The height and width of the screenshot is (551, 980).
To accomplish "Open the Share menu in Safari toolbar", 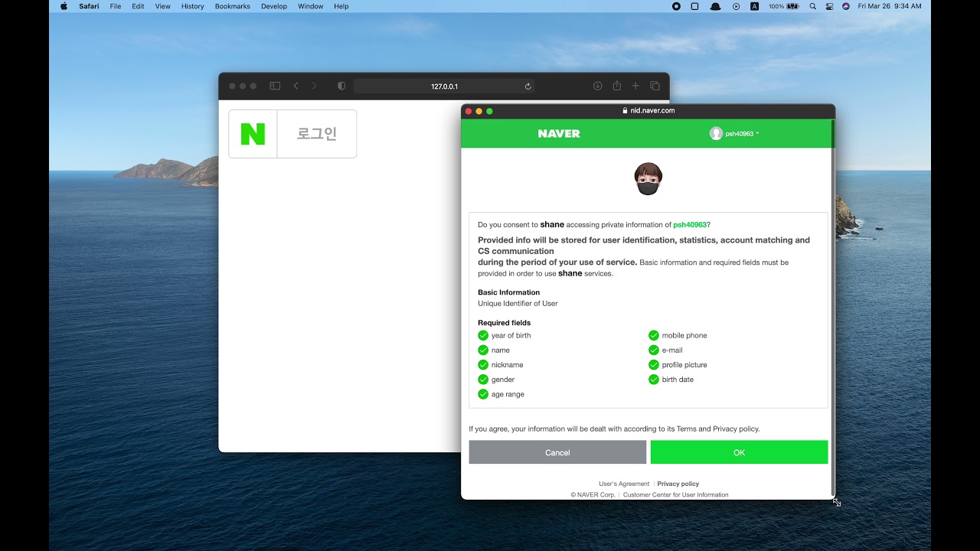I will point(616,86).
